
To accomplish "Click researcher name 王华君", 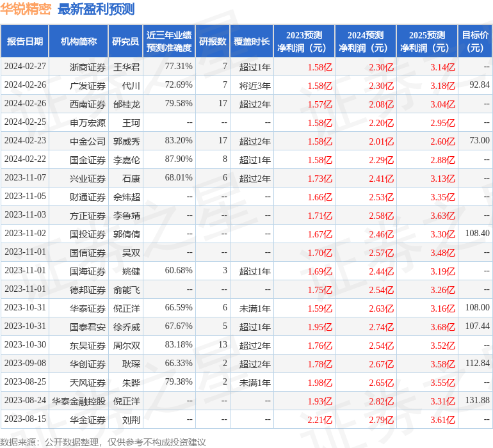I will coord(127,67).
